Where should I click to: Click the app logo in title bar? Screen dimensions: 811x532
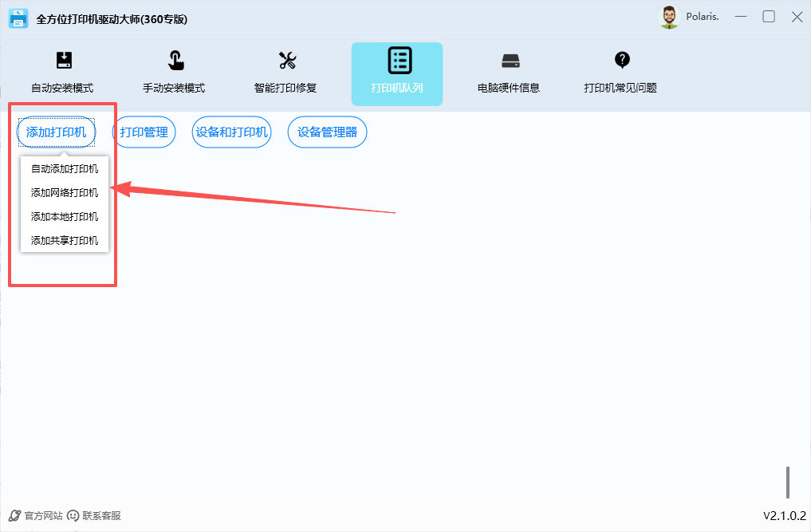(x=18, y=18)
